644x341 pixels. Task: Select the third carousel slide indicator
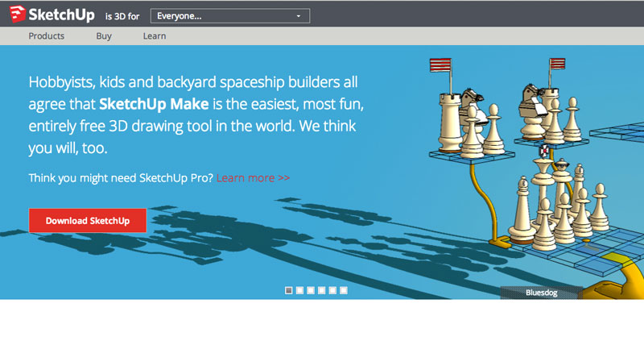[x=311, y=290]
